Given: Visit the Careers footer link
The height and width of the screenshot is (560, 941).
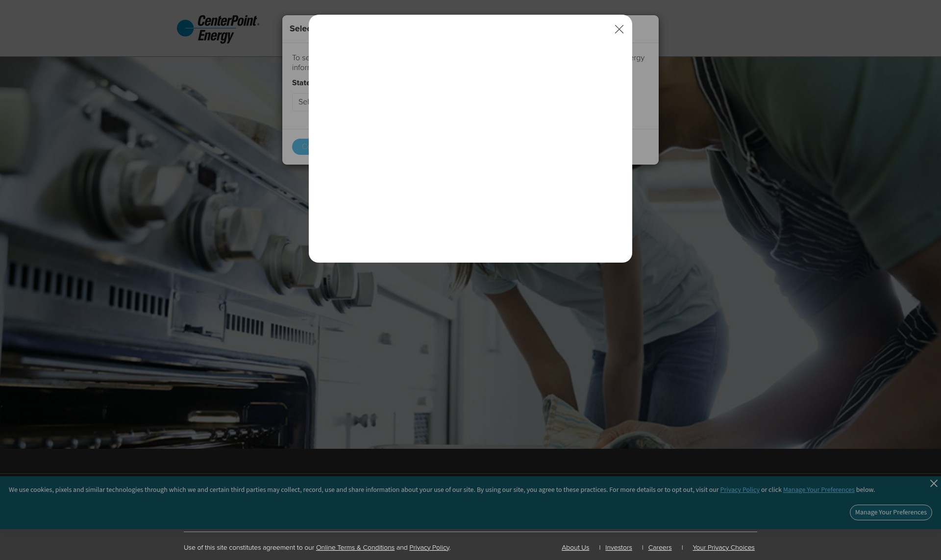Looking at the screenshot, I should tap(660, 548).
